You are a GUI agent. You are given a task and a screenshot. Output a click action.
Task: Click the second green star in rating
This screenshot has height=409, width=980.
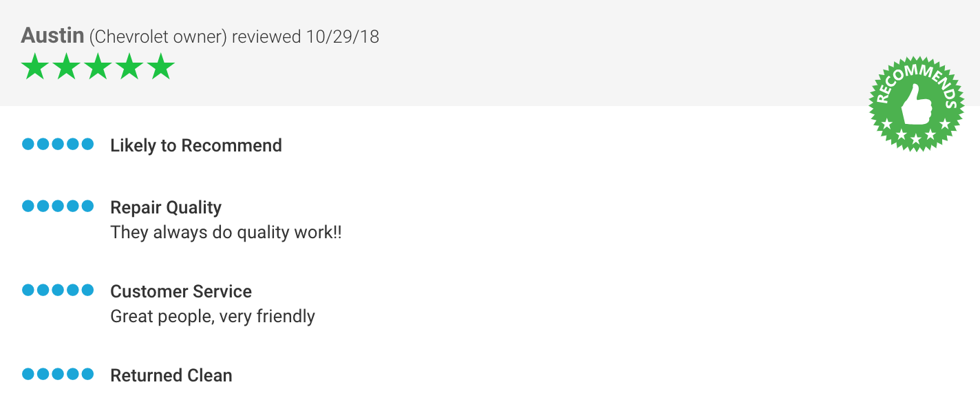66,67
